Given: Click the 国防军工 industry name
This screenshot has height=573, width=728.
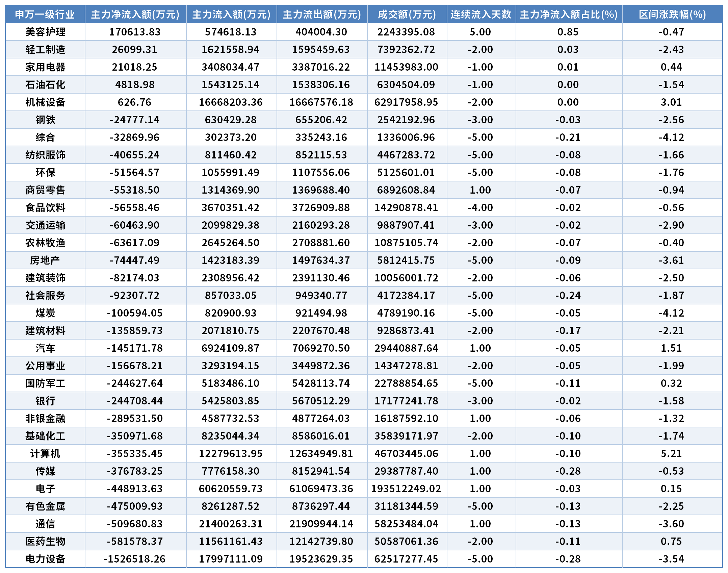Looking at the screenshot, I should 45,383.
